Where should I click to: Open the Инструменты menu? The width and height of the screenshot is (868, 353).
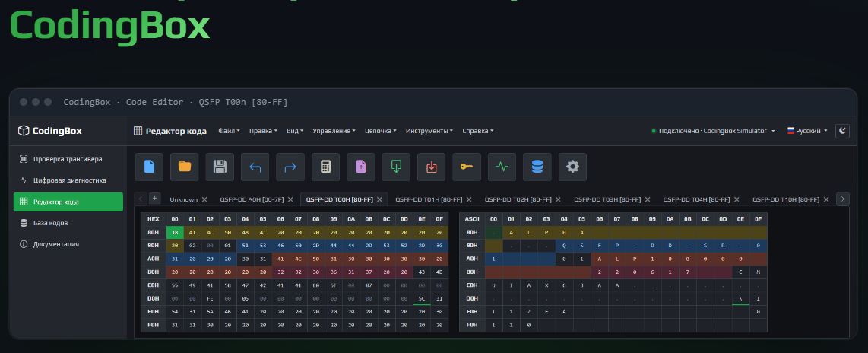click(x=429, y=131)
